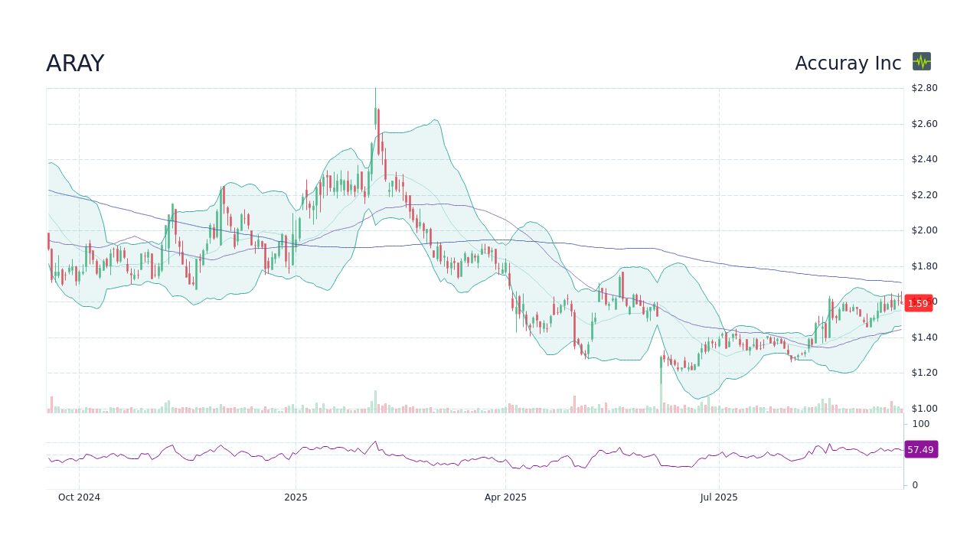Select the red 1.59 price marker
This screenshot has height=551, width=980.
(918, 303)
